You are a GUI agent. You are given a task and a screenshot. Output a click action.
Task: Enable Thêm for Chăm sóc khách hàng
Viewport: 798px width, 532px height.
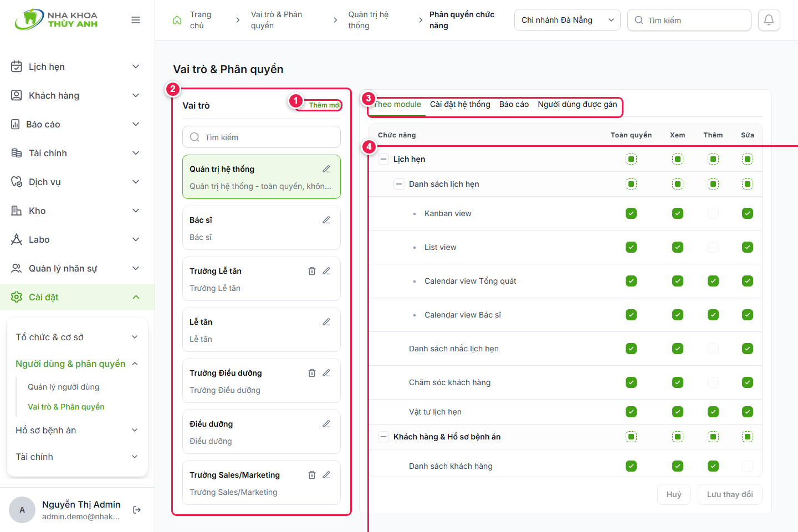[713, 382]
